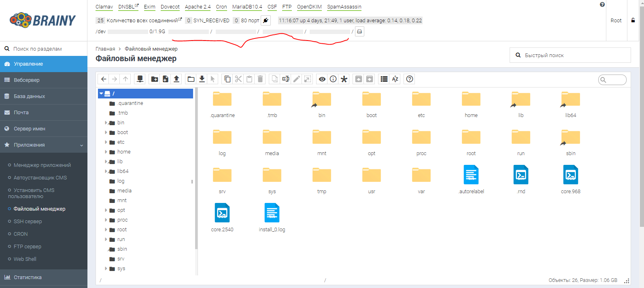Click the Copy toolbar icon
This screenshot has width=644, height=288.
tap(227, 79)
